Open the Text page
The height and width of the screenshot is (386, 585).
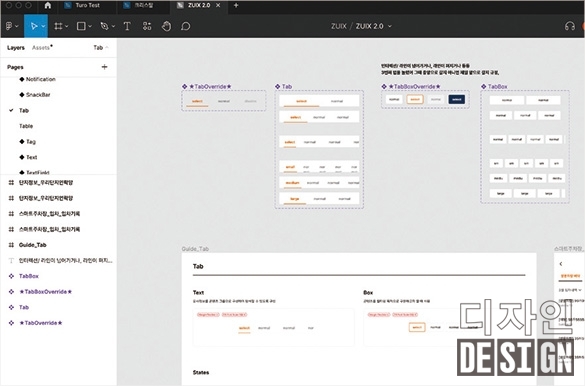(x=32, y=157)
